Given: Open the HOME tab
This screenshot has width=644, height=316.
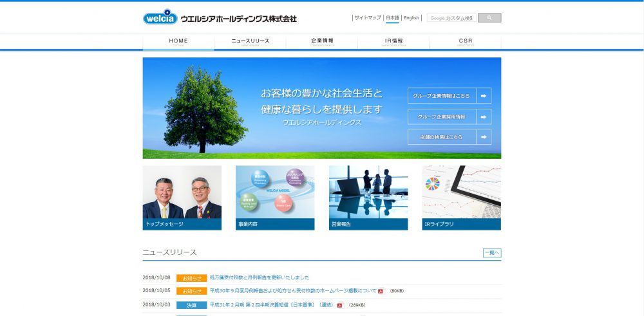Looking at the screenshot, I should (178, 41).
